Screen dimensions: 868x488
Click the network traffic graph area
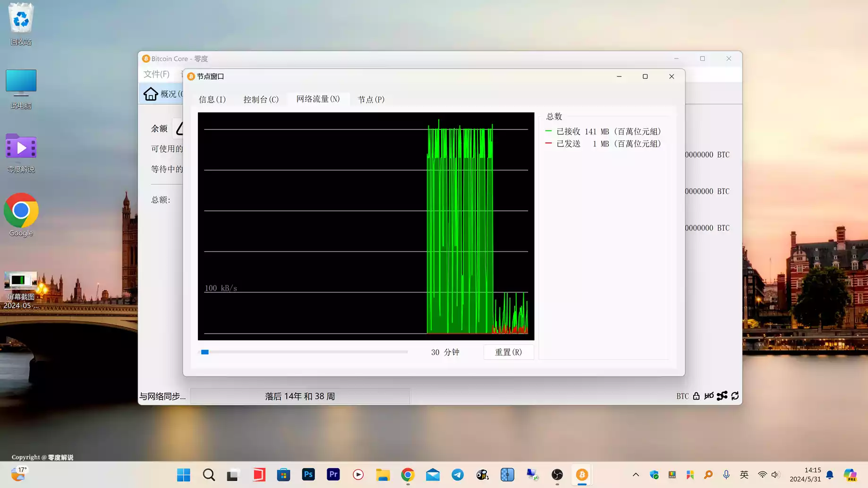366,226
